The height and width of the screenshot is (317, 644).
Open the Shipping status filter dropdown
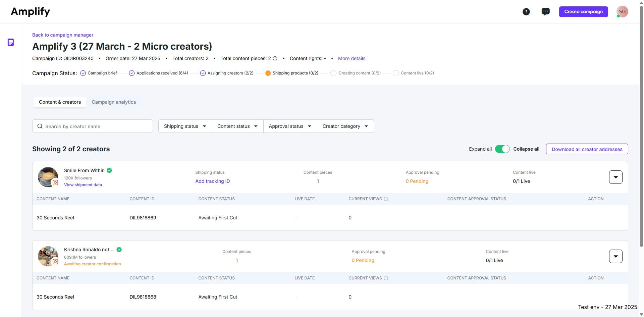pos(184,126)
